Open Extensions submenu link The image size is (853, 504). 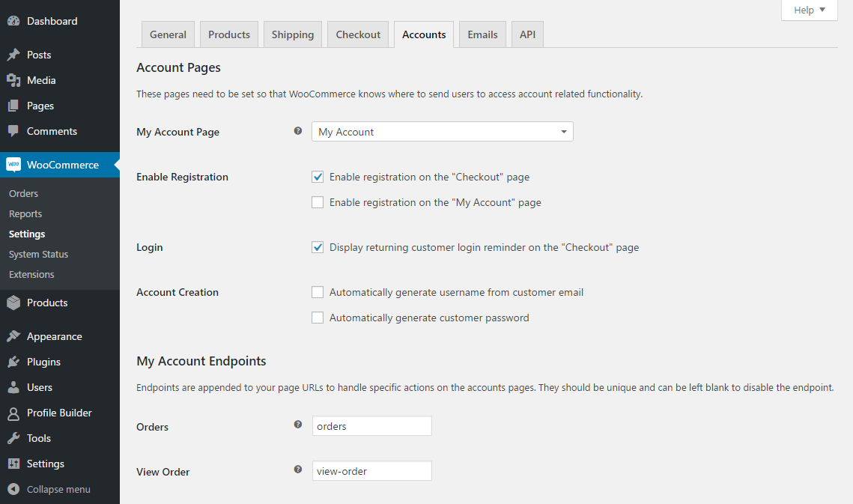click(x=31, y=274)
